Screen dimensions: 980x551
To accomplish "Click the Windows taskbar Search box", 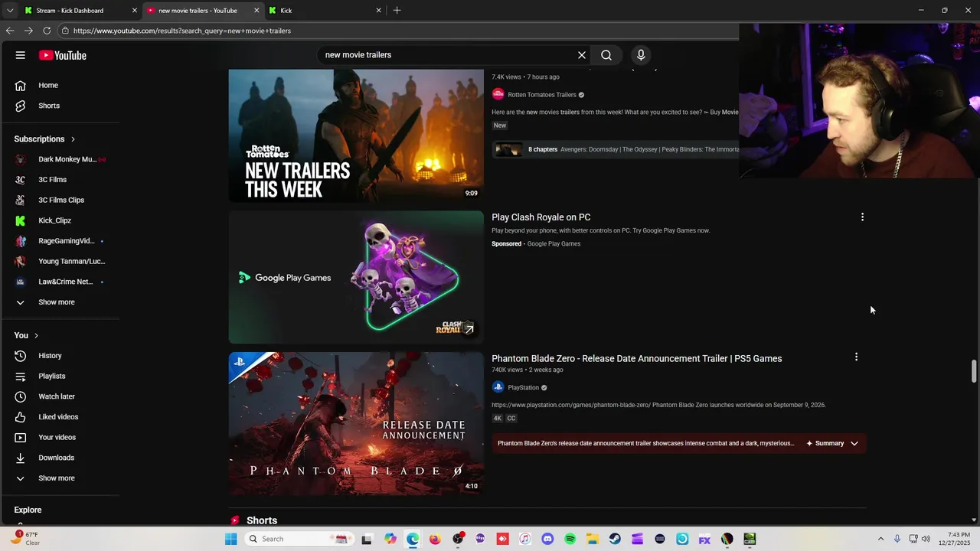I will 299,539.
